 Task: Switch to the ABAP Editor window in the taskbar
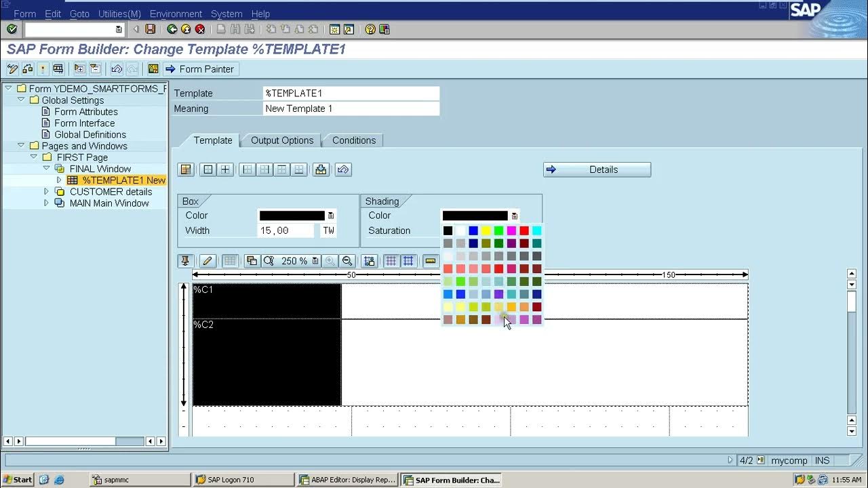[x=347, y=479]
